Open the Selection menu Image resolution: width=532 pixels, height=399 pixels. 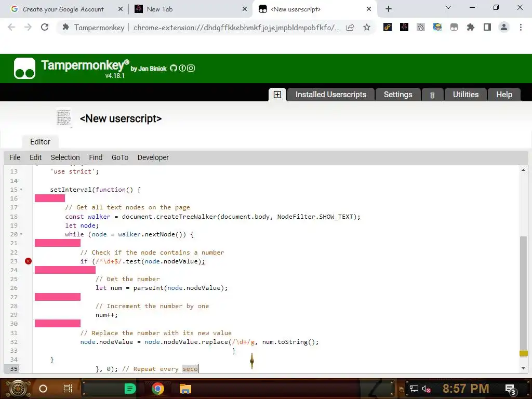tap(65, 157)
